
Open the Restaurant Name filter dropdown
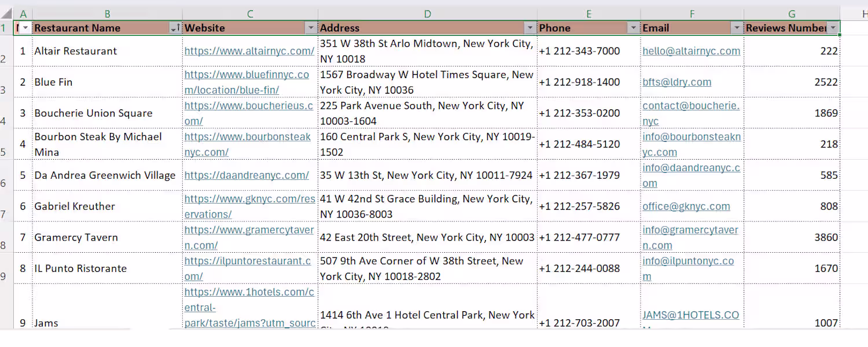coord(175,28)
